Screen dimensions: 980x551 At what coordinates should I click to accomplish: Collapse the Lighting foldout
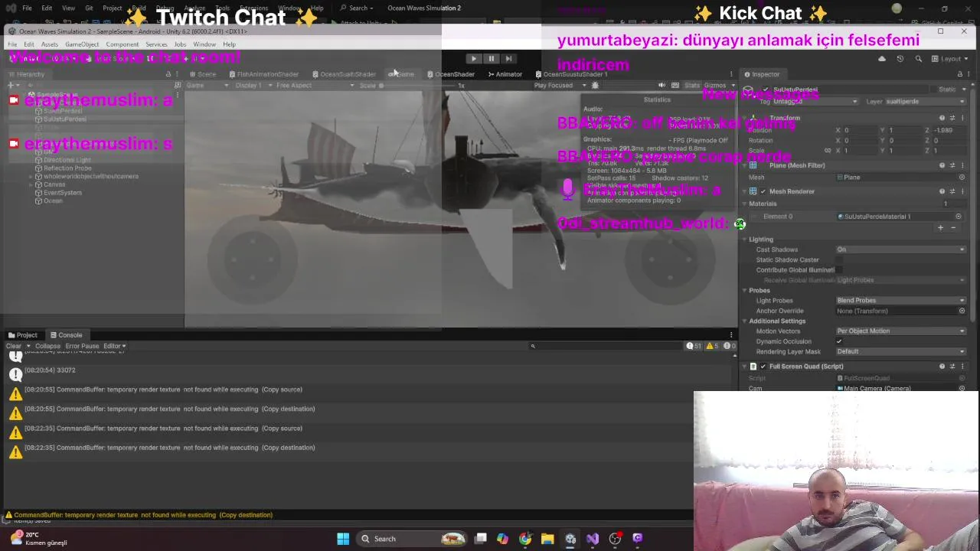pos(745,240)
